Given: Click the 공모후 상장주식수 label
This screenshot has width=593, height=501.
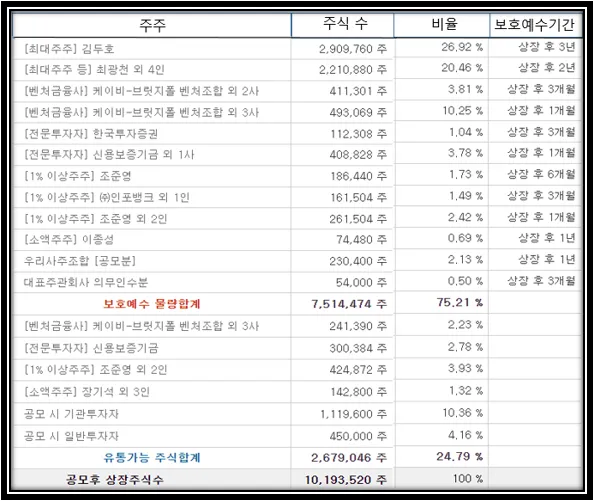Looking at the screenshot, I should tap(115, 480).
